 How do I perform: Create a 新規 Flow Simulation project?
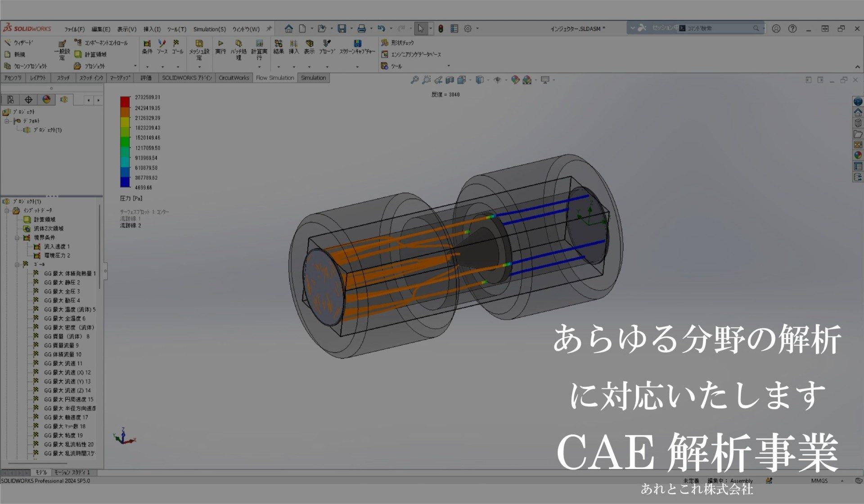[x=15, y=54]
